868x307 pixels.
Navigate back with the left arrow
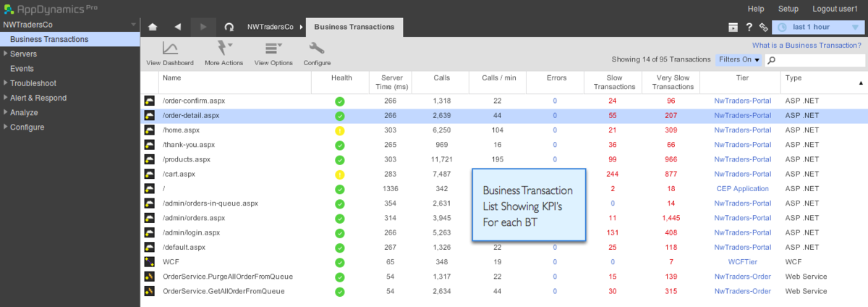pos(178,27)
